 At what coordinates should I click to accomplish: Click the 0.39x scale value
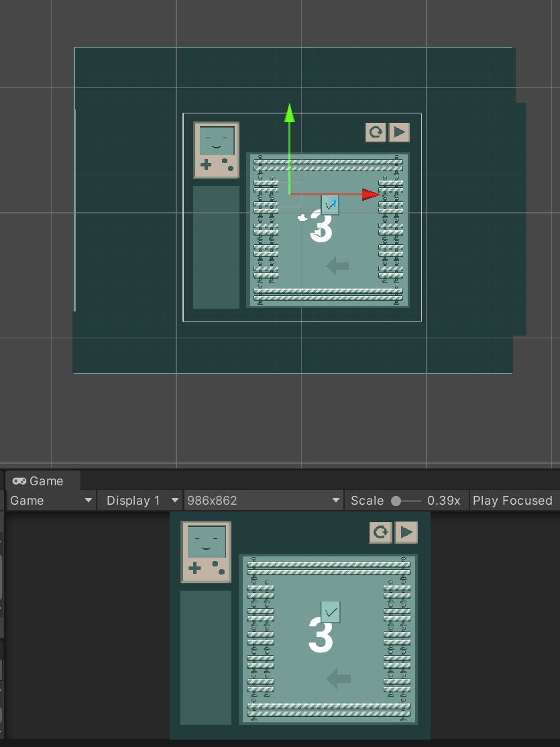click(444, 500)
